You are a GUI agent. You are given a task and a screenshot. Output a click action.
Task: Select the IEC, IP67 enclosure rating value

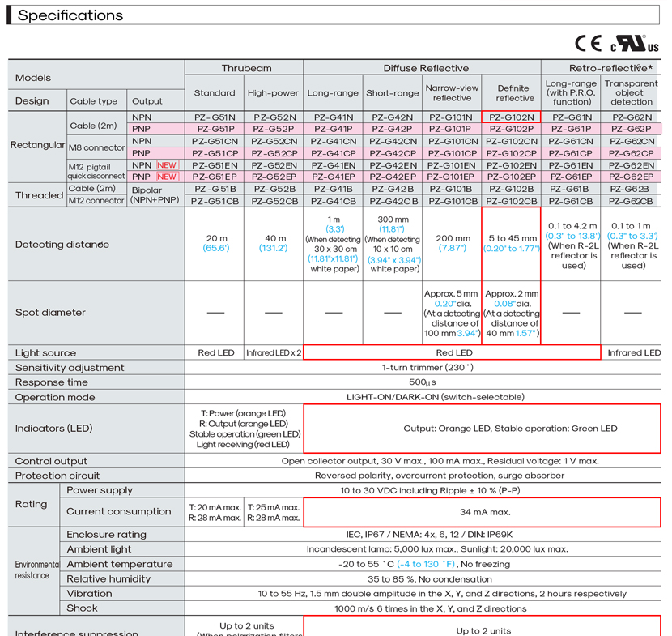(x=429, y=535)
